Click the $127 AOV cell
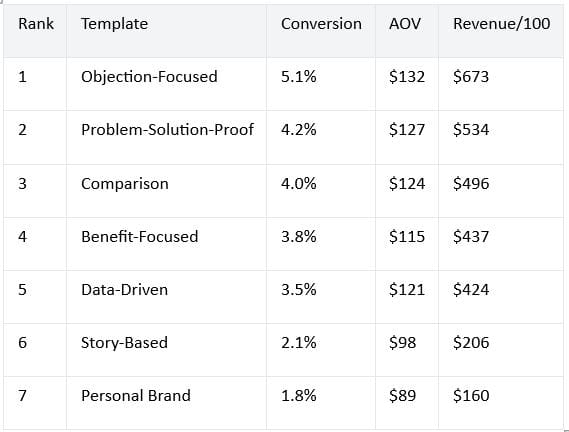 (407, 130)
